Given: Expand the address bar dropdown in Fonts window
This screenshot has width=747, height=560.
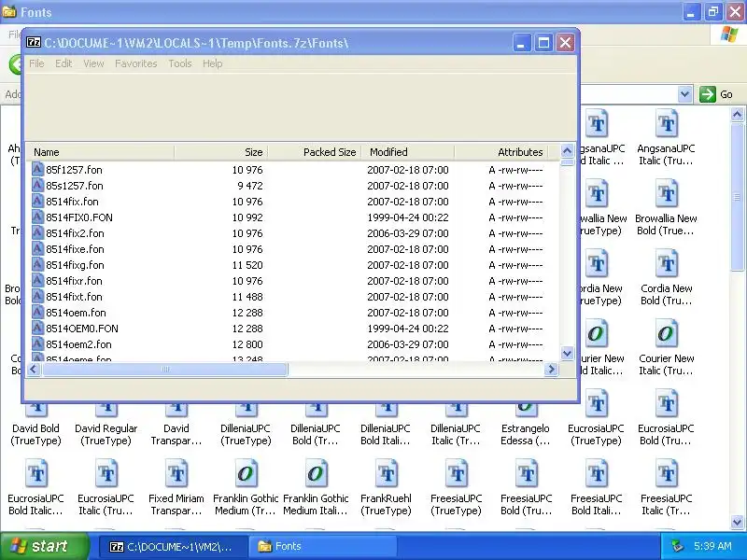Looking at the screenshot, I should point(684,94).
